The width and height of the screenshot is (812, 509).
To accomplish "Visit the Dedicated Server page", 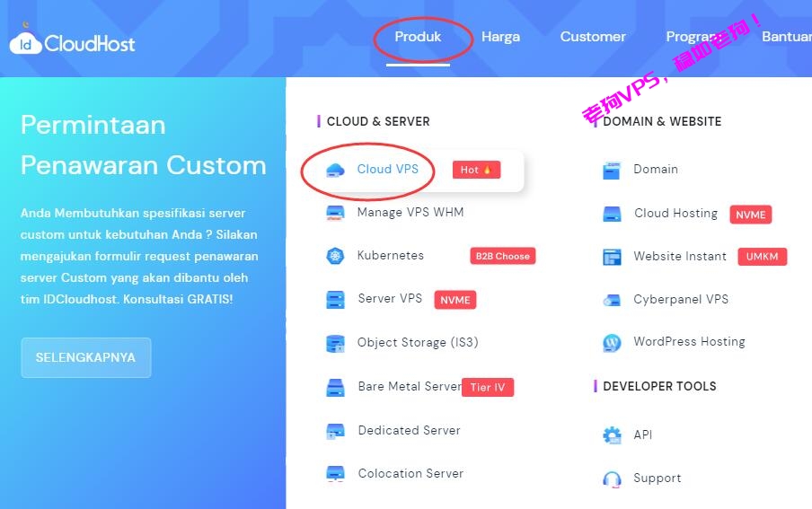I will click(x=409, y=430).
